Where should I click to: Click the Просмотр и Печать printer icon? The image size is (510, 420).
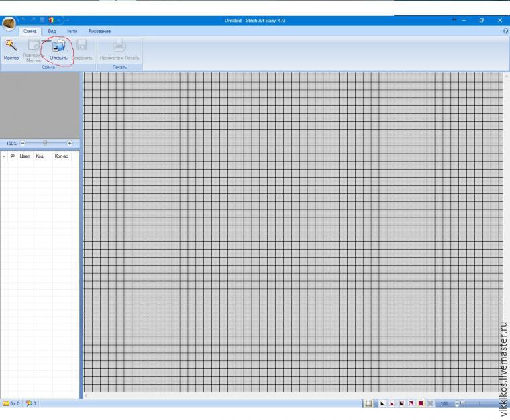coord(119,46)
